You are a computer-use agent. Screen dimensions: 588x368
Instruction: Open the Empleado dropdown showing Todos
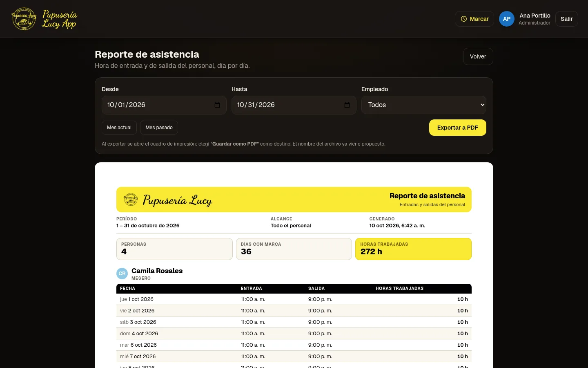[424, 105]
